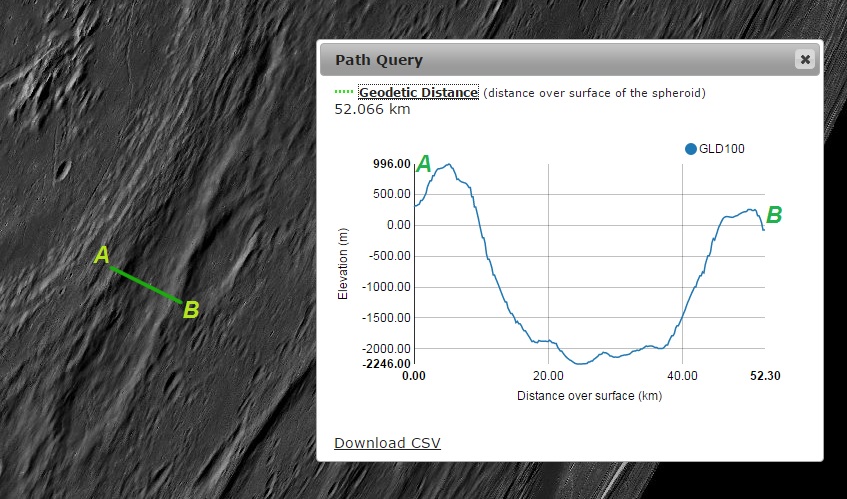
Task: Click the green dotted line icon
Action: [x=344, y=93]
